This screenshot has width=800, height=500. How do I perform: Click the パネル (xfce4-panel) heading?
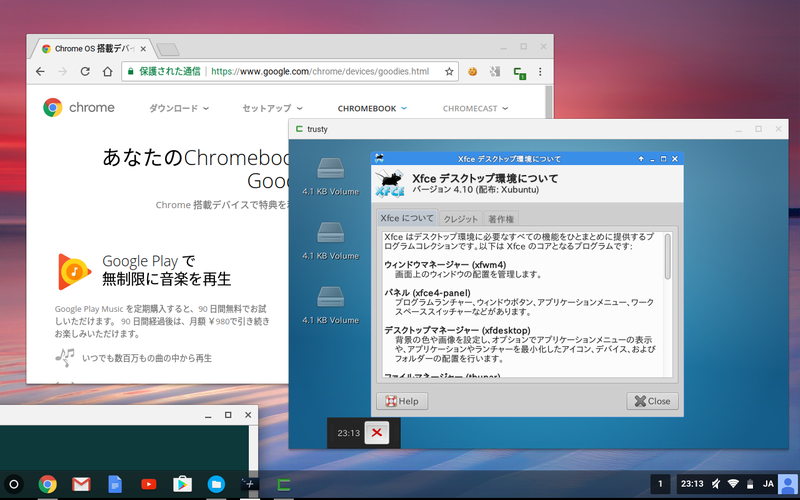tap(427, 292)
